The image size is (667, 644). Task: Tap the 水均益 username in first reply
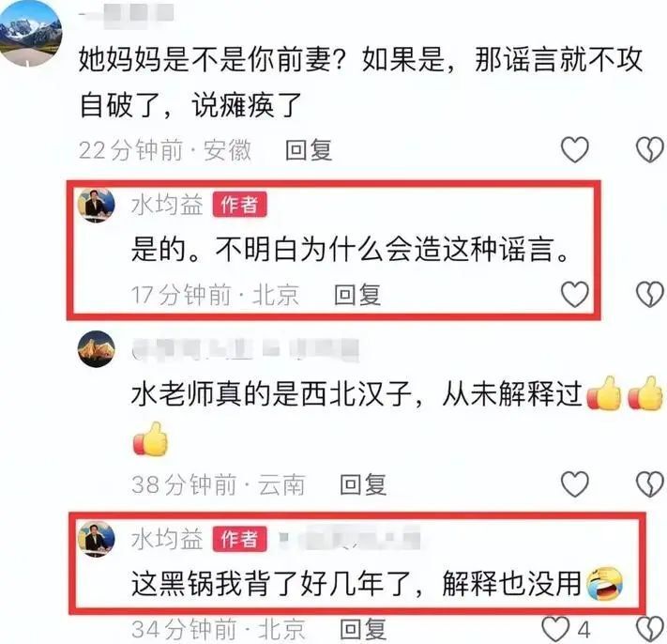(167, 206)
